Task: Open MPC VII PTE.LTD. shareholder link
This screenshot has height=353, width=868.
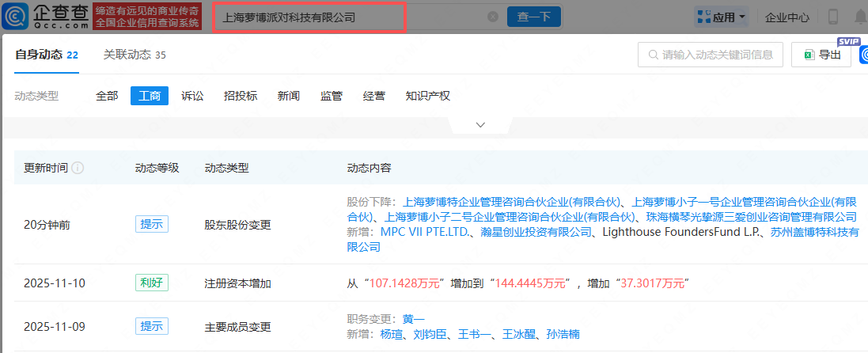Action: tap(426, 232)
